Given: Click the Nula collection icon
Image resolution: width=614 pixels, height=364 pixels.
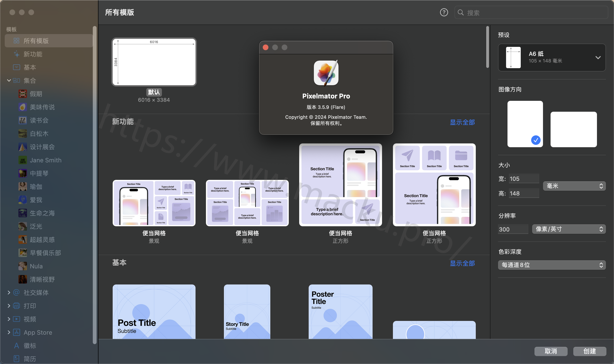Looking at the screenshot, I should 22,266.
